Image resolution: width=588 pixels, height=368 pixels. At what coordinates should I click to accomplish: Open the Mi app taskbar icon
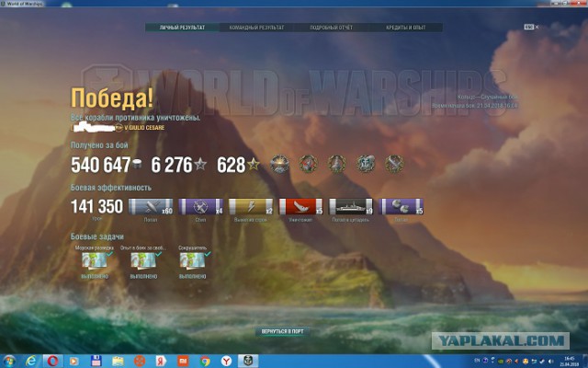(x=183, y=362)
